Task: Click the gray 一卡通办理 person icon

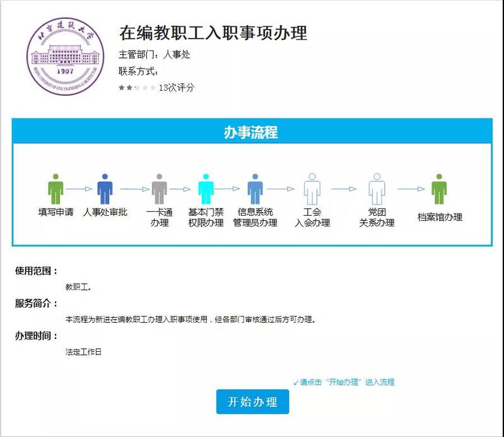Action: point(160,189)
